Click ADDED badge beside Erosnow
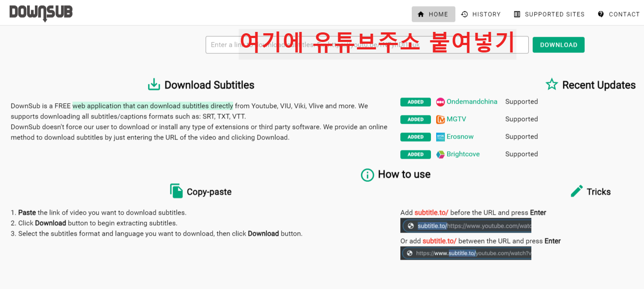Screen dimensions: 644x289 pos(416,137)
